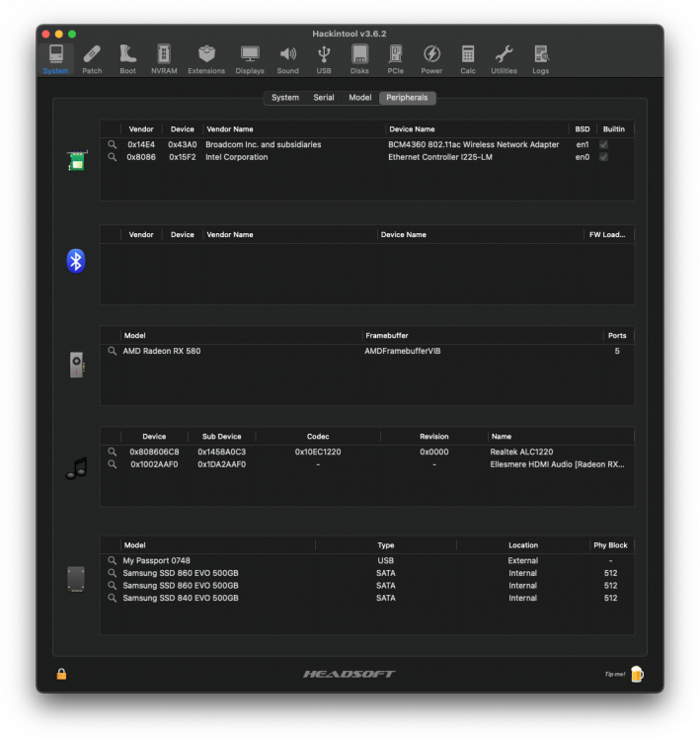Switch to the System tab
This screenshot has height=741, width=700.
click(x=285, y=98)
